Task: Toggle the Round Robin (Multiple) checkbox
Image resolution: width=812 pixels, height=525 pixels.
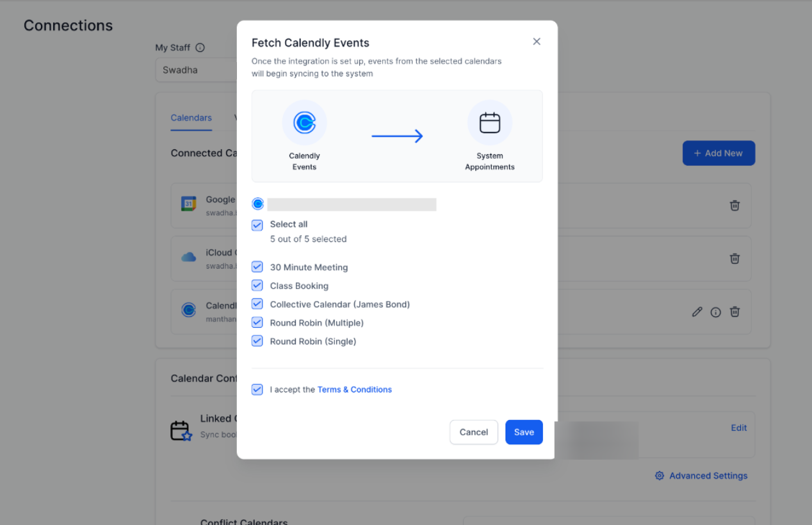Action: 257,323
